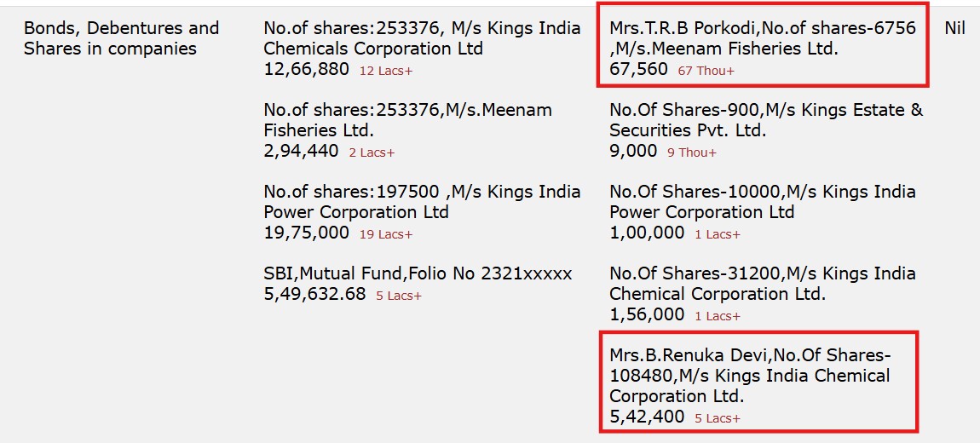The image size is (980, 443).
Task: Select the 197500 Kings India Power Corporation entry
Action: [422, 202]
